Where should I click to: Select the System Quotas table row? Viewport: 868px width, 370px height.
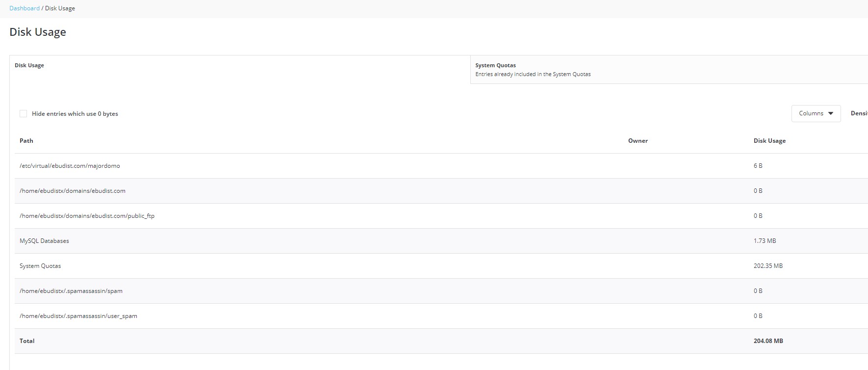click(x=40, y=266)
